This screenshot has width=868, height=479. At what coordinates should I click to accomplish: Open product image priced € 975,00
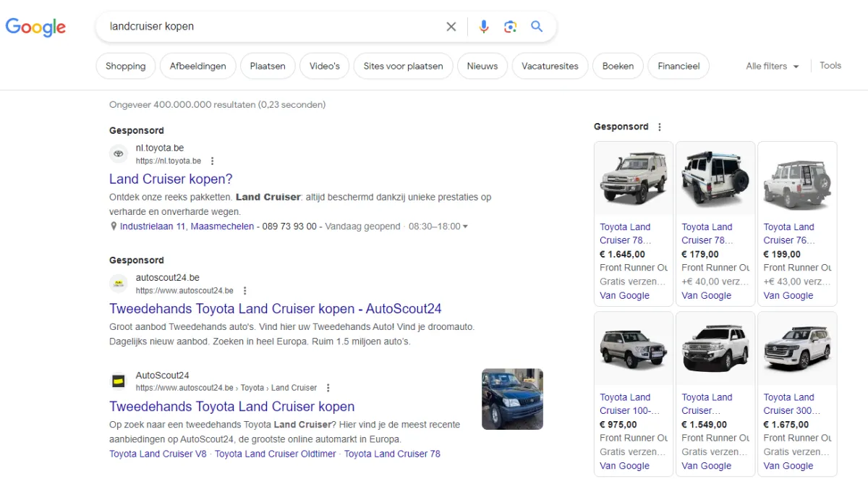[634, 349]
